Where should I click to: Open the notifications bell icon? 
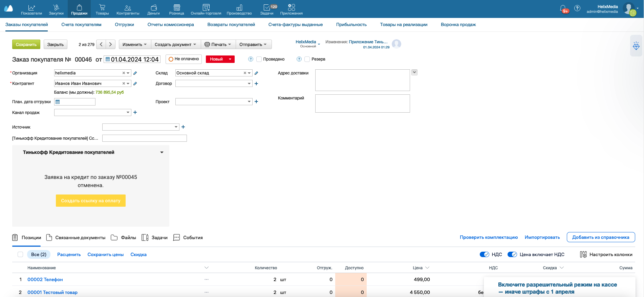(x=563, y=8)
